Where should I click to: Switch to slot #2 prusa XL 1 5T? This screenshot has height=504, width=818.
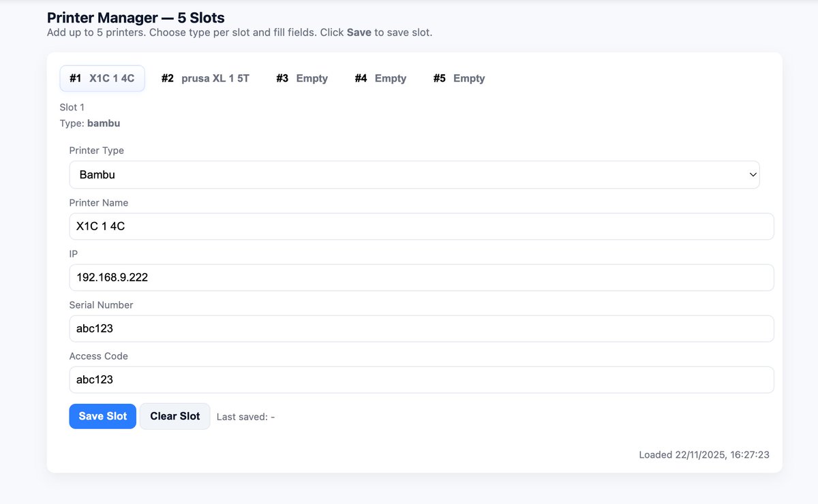click(x=205, y=78)
